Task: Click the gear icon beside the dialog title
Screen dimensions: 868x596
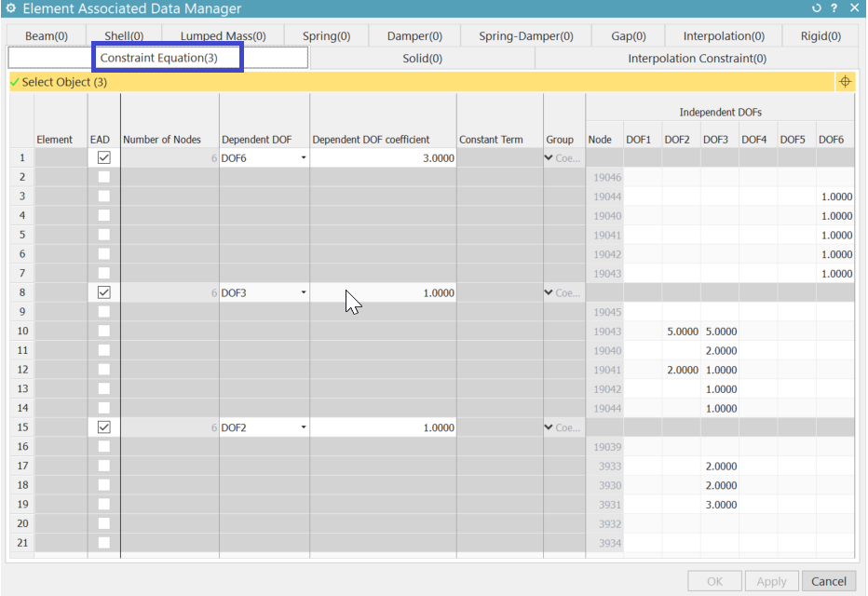Action: [9, 8]
